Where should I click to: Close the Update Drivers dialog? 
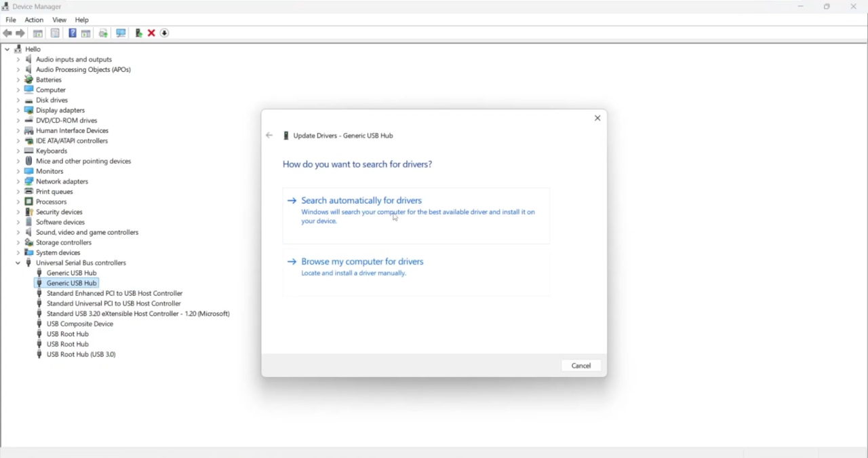click(x=597, y=118)
